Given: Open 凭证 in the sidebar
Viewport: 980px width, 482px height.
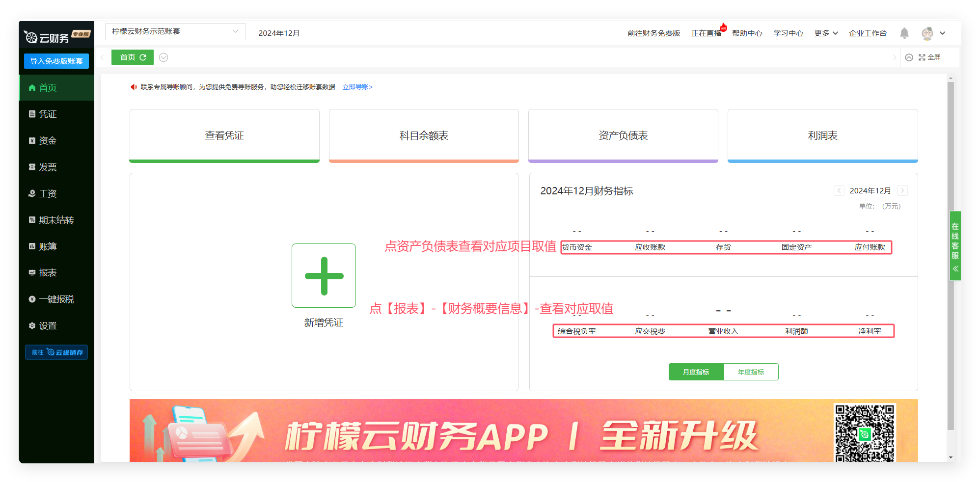Looking at the screenshot, I should point(48,114).
